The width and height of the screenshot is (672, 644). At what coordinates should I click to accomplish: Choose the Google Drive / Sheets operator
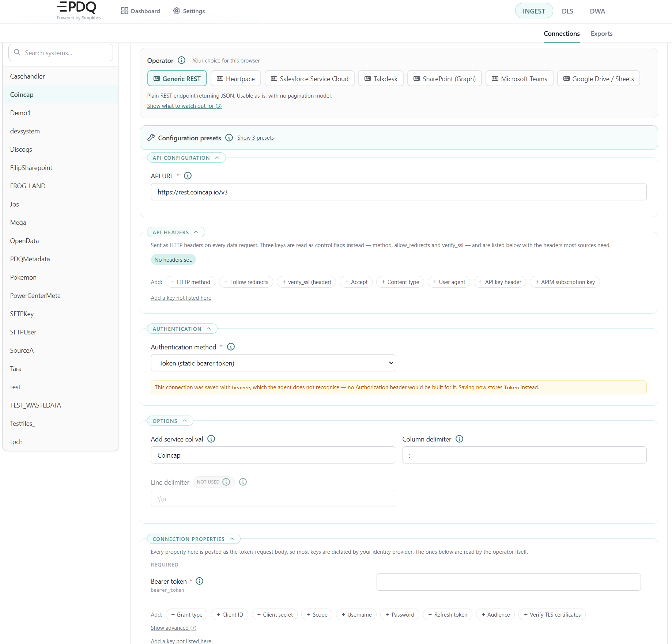pos(598,79)
